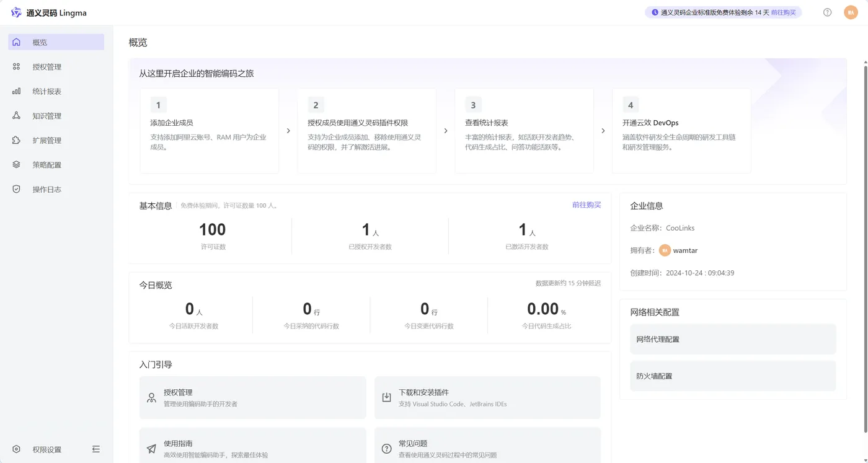
Task: Click the 知识管理 sidebar icon
Action: 17,116
